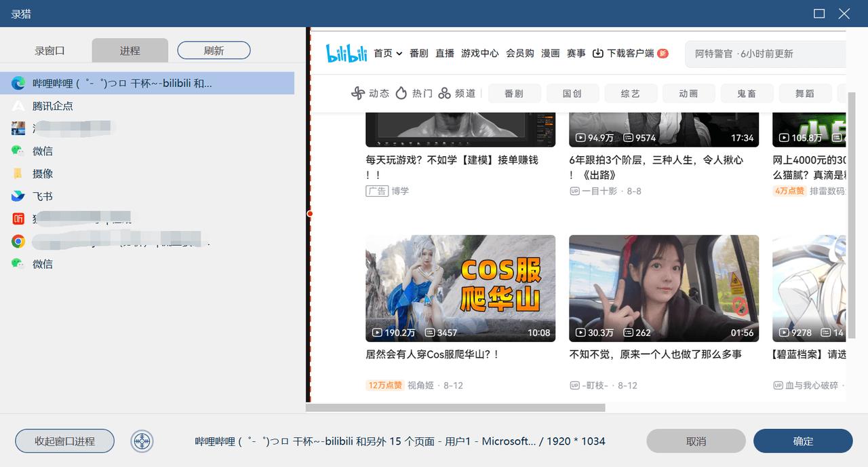Click the 动画 category chip

pyautogui.click(x=689, y=94)
